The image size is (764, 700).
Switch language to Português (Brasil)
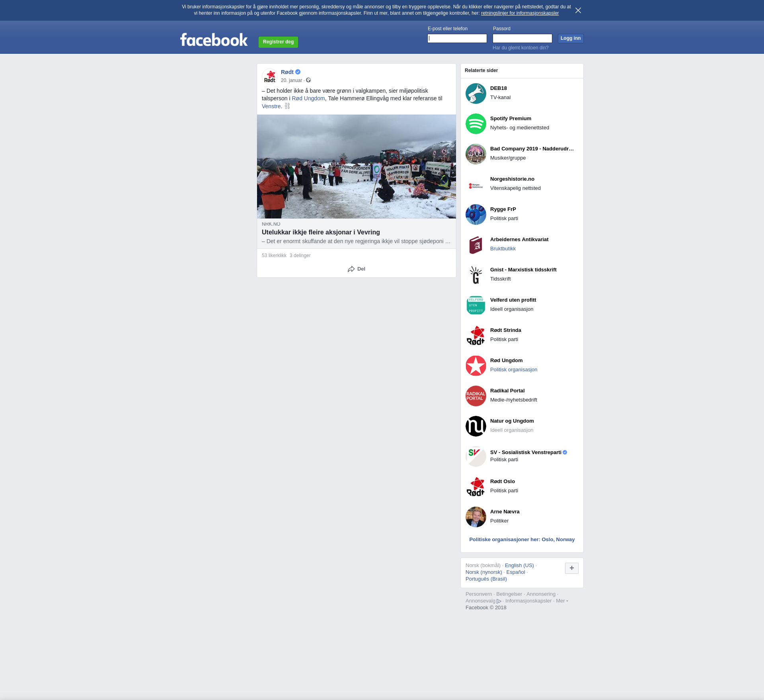tap(486, 579)
